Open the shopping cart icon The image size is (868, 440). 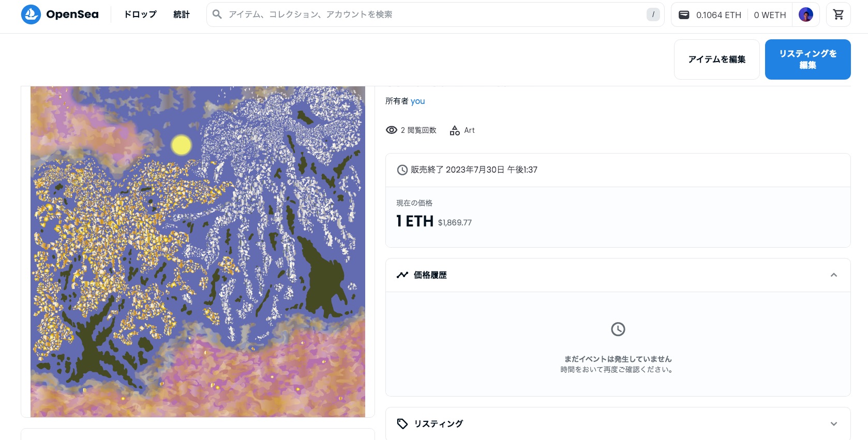coord(839,14)
